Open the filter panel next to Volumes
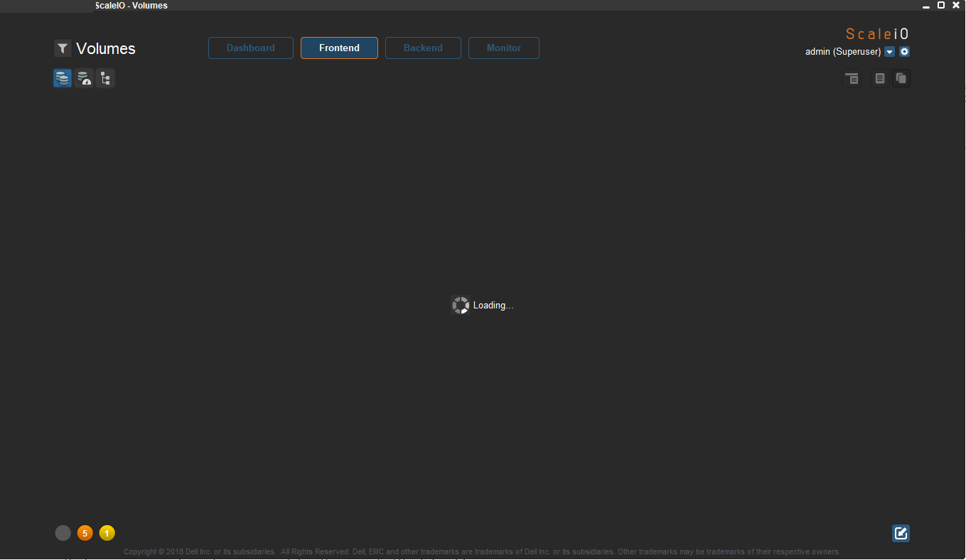The height and width of the screenshot is (560, 966). pos(63,48)
